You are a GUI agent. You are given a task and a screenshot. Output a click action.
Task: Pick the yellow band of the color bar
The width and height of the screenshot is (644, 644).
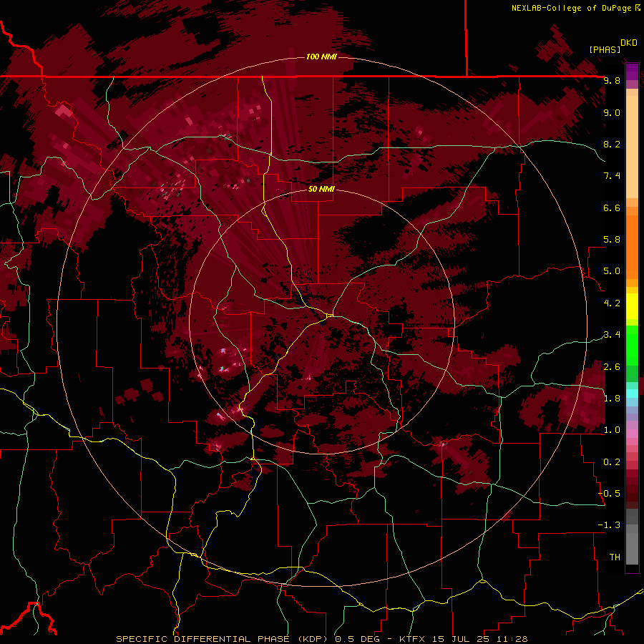click(632, 306)
